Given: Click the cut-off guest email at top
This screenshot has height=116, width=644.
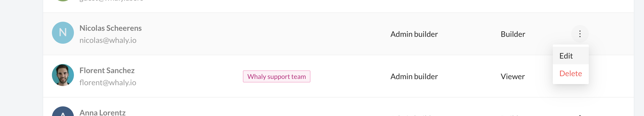Looking at the screenshot, I should [x=111, y=1].
